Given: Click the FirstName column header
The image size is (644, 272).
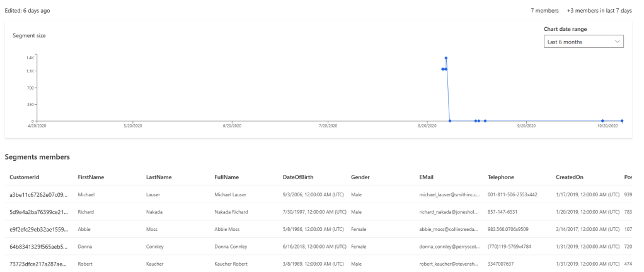Looking at the screenshot, I should coord(91,177).
